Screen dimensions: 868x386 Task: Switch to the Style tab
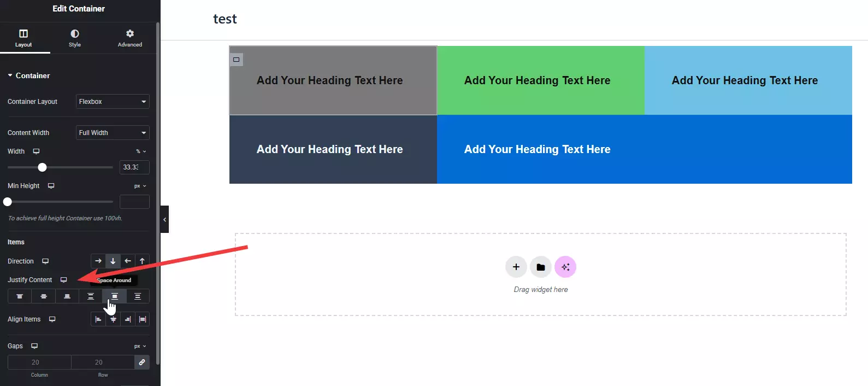pyautogui.click(x=75, y=38)
